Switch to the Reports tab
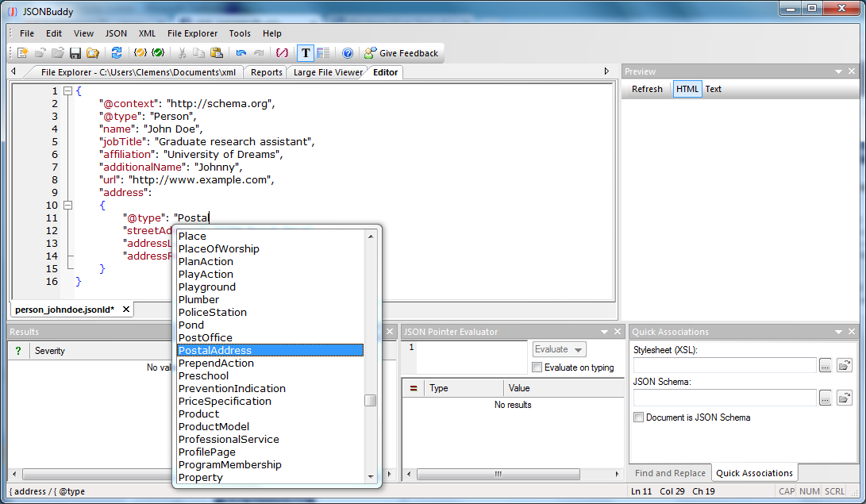 [266, 72]
